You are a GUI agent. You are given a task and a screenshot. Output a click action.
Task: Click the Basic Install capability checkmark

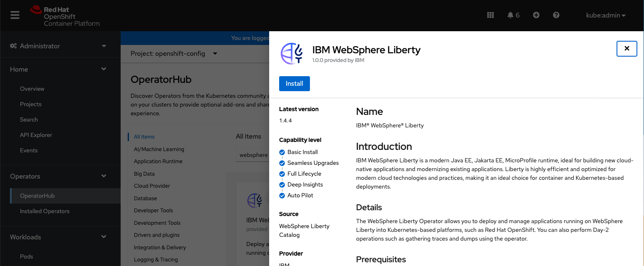click(282, 152)
